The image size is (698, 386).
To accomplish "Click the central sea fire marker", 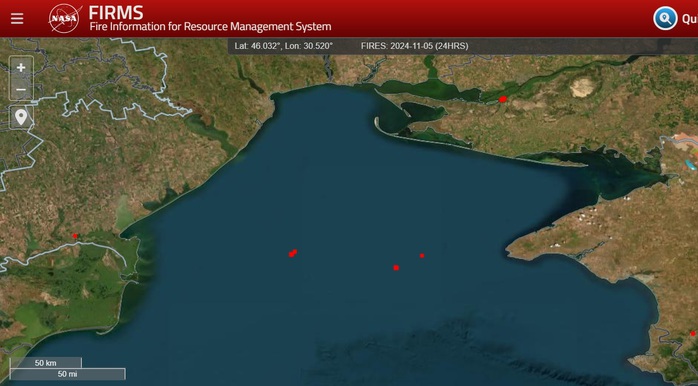I will pyautogui.click(x=396, y=268).
